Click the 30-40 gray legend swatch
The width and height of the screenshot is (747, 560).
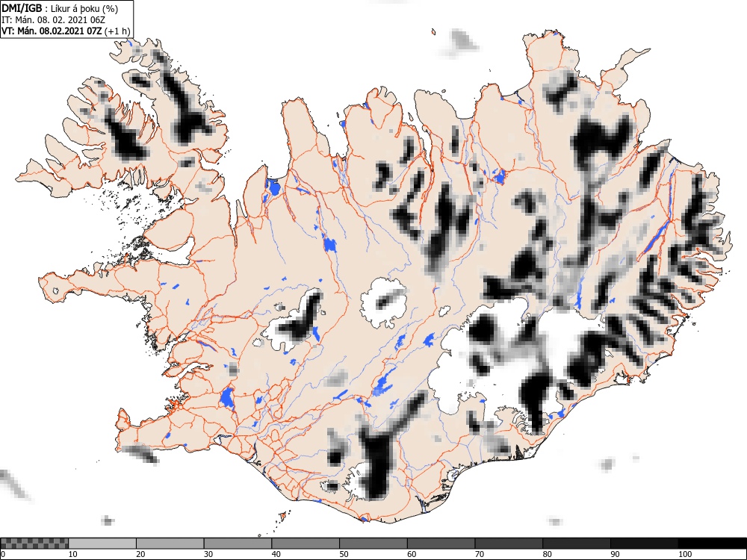238,544
